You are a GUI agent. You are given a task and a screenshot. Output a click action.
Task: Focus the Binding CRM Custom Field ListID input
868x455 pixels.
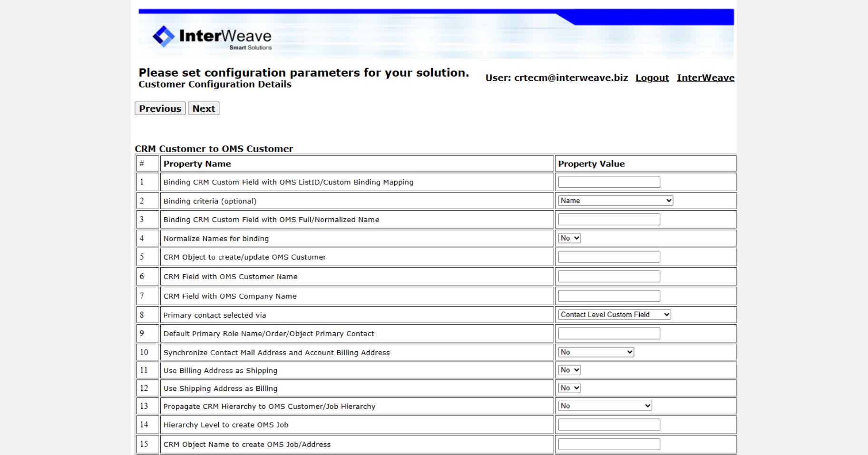click(609, 182)
